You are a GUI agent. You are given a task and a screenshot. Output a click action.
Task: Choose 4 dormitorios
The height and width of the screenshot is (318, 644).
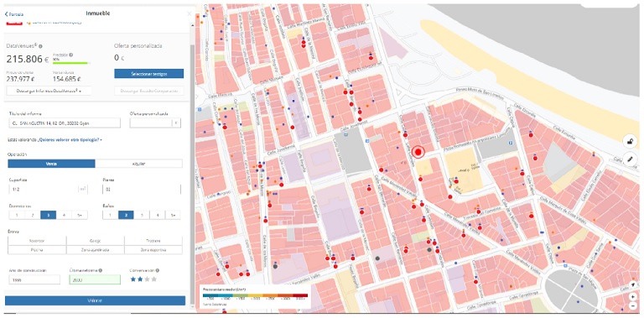click(x=64, y=215)
